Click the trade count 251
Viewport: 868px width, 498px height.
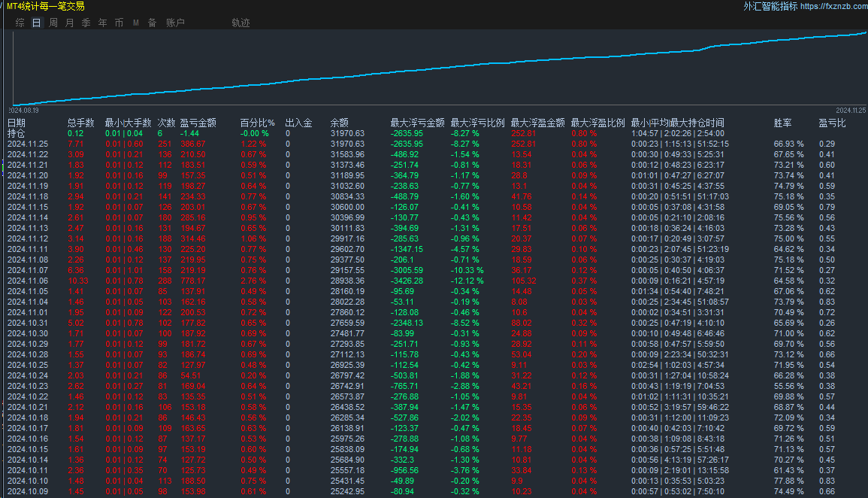[x=165, y=144]
